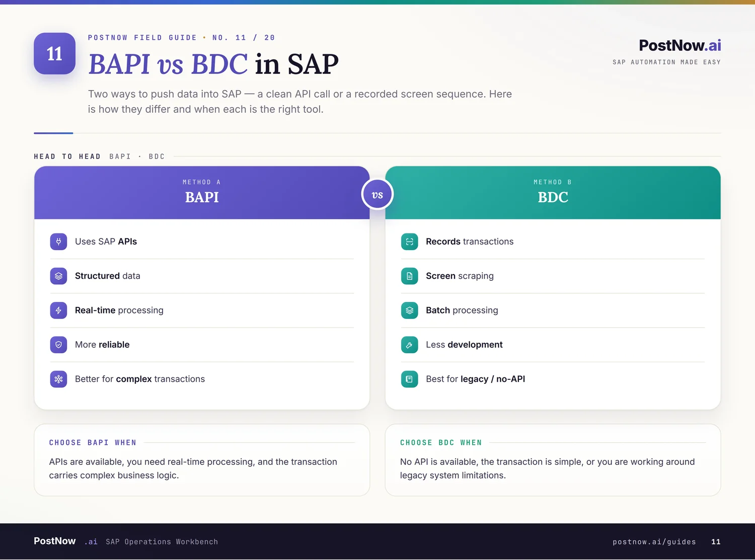This screenshot has width=755, height=560.
Task: Click the lightning icon beside Real-time processing
Action: click(58, 310)
